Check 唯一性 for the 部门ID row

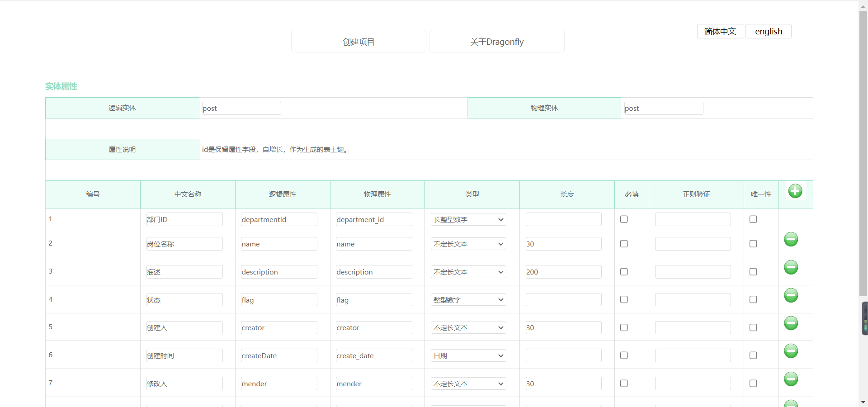753,219
